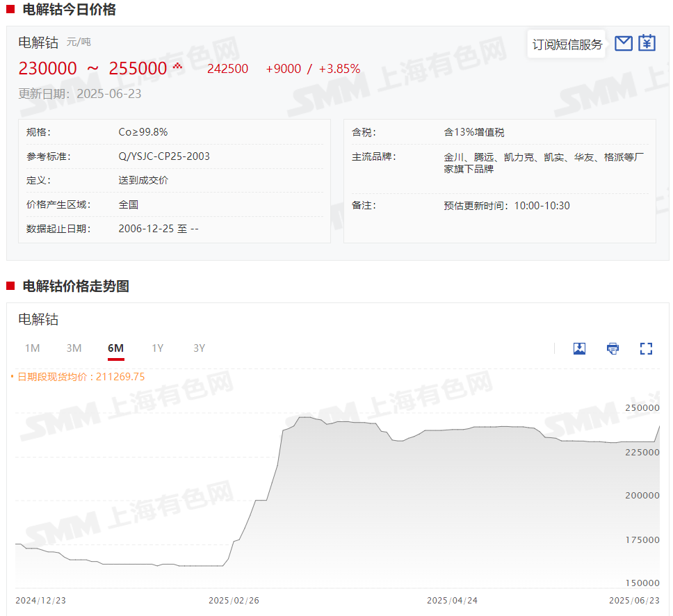Click the update date 2025-06-23 text
The width and height of the screenshot is (673, 616).
tap(80, 94)
